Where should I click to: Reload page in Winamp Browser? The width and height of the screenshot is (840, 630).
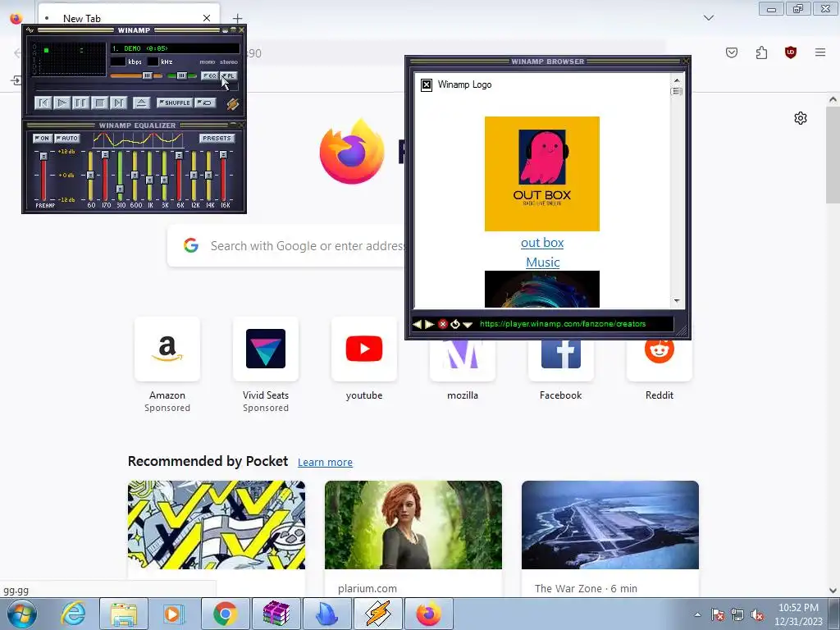(x=454, y=324)
